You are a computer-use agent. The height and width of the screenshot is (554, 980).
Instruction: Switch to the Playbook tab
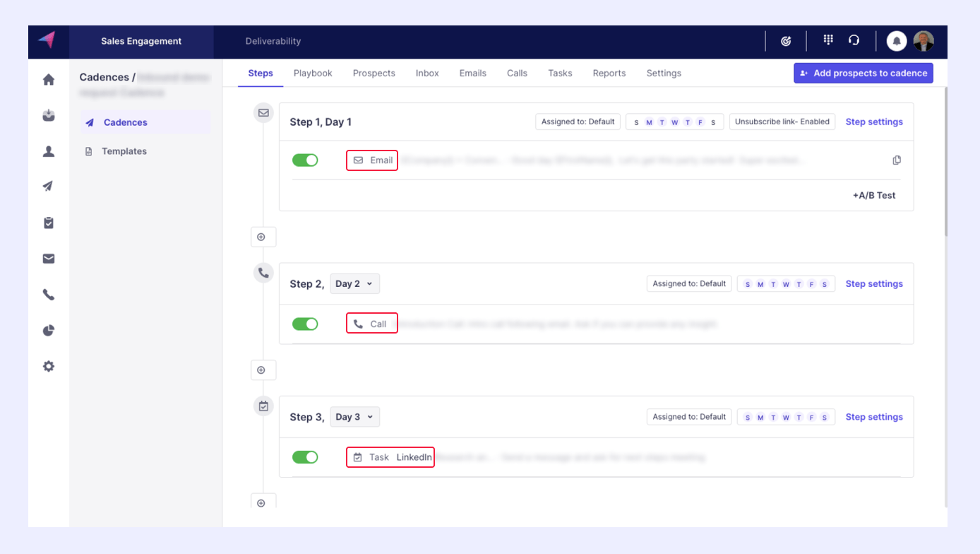tap(313, 73)
